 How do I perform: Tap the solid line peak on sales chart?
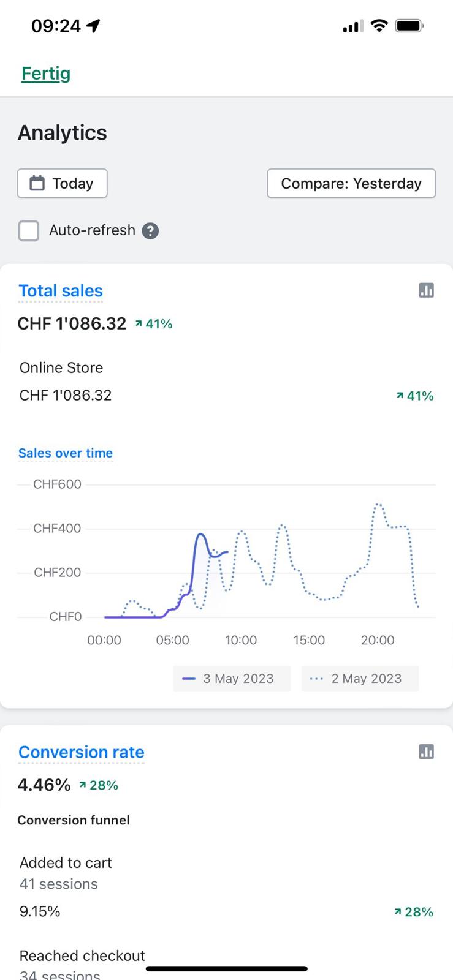(x=200, y=535)
